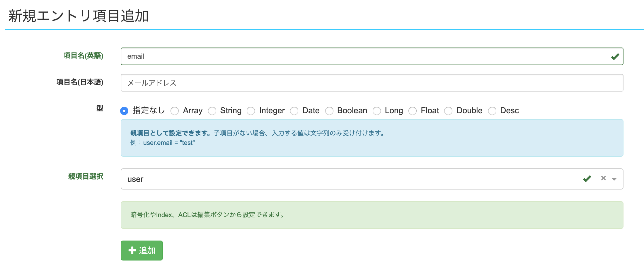644x274 pixels.
Task: Choose the Boolean type radio button
Action: [x=329, y=111]
